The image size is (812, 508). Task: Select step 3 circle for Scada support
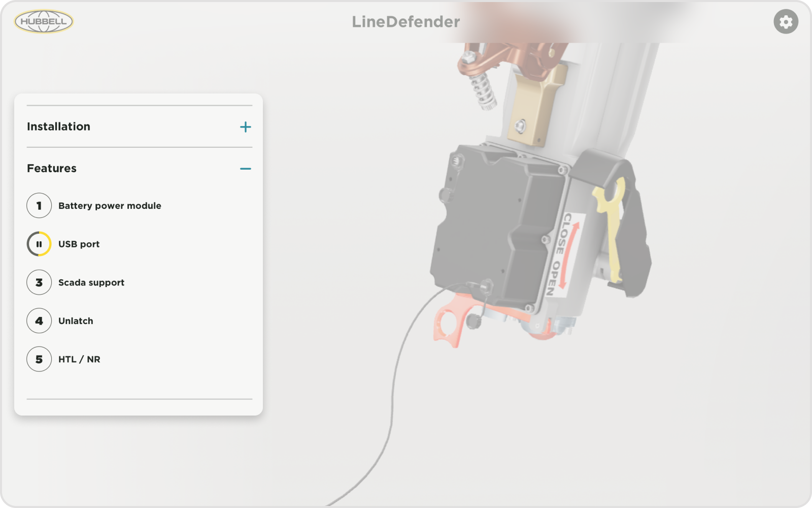[x=39, y=282]
